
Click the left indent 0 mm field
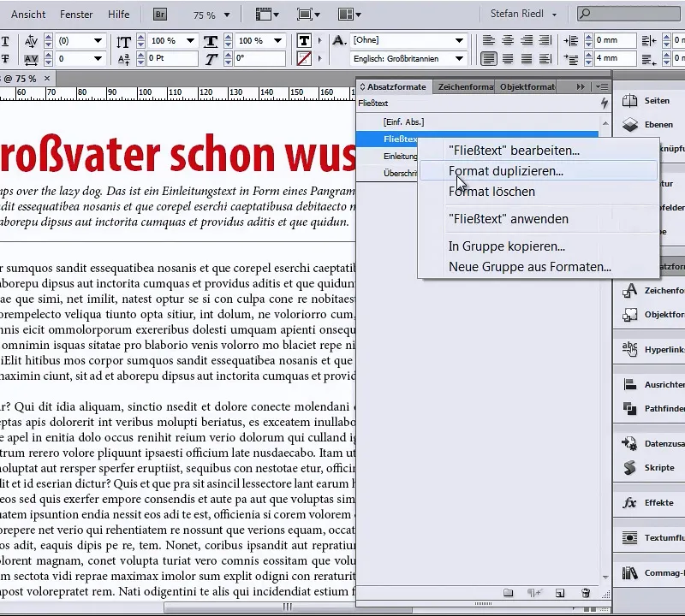click(x=614, y=40)
